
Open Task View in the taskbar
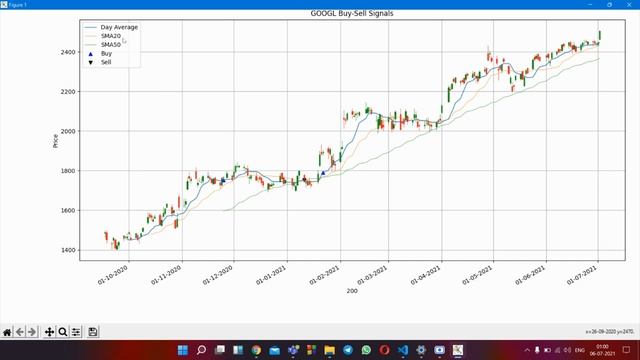tap(220, 350)
